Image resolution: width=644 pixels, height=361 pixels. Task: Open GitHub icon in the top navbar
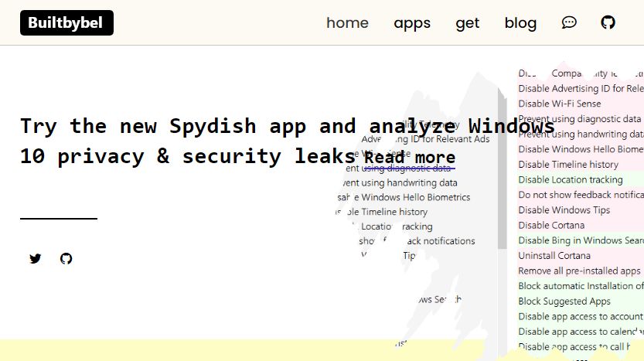608,22
